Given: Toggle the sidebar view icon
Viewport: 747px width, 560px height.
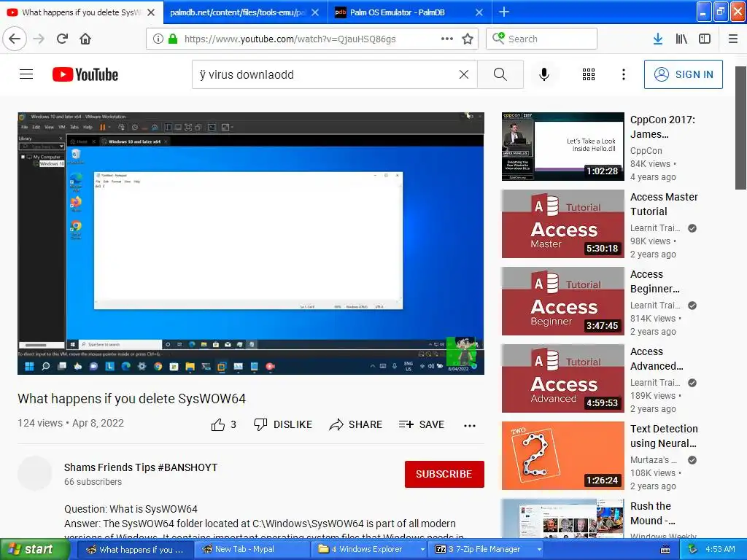Looking at the screenshot, I should 705,39.
